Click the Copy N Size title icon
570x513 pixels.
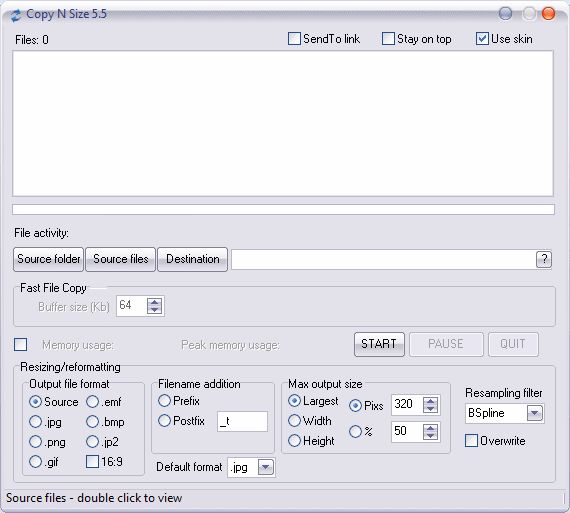point(16,16)
